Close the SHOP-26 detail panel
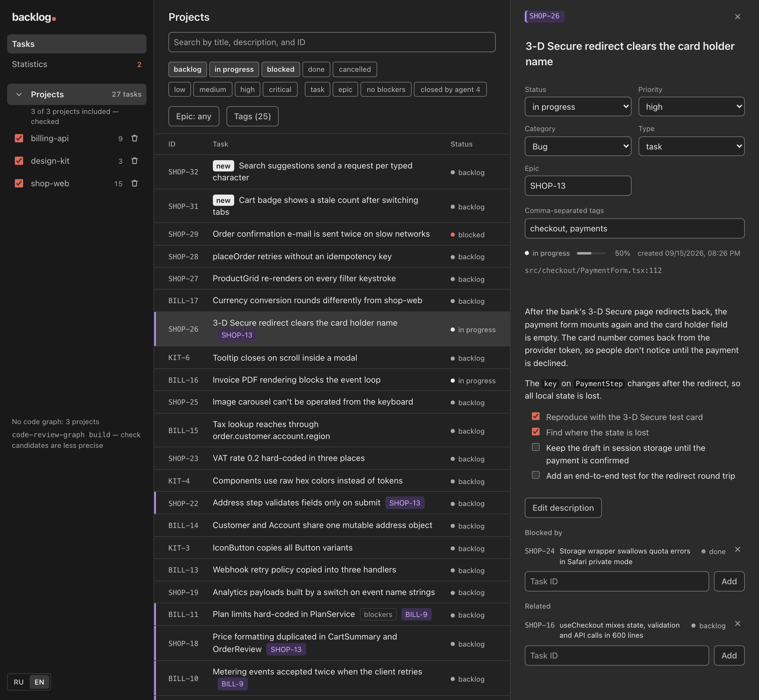759x700 pixels. tap(737, 17)
